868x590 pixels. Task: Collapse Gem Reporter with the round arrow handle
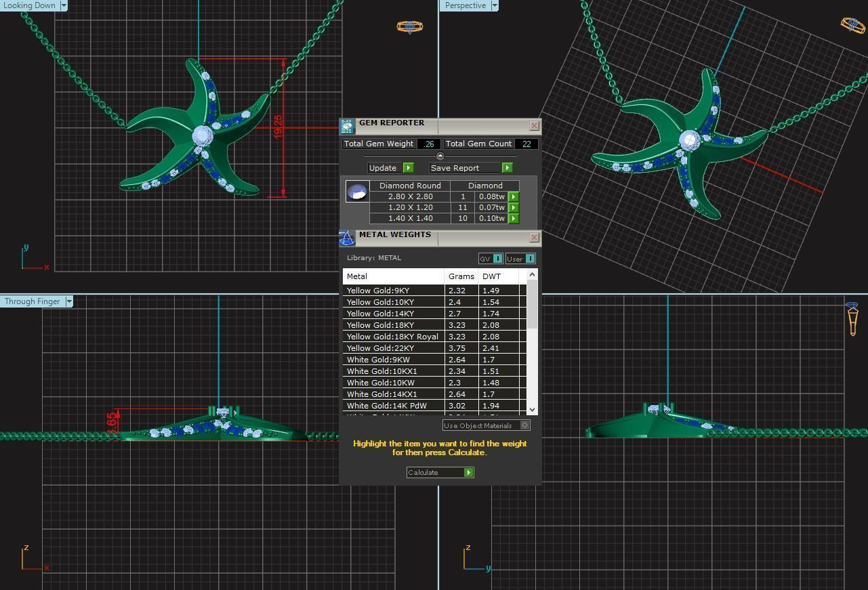click(440, 156)
